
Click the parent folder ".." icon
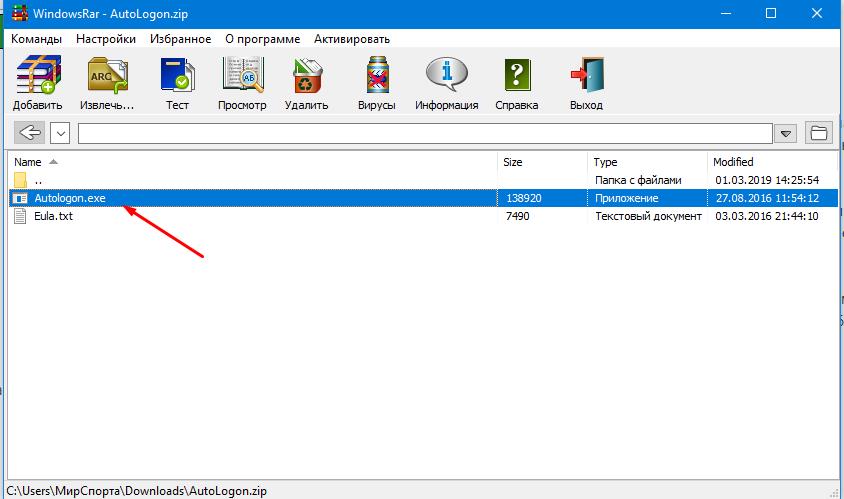20,180
